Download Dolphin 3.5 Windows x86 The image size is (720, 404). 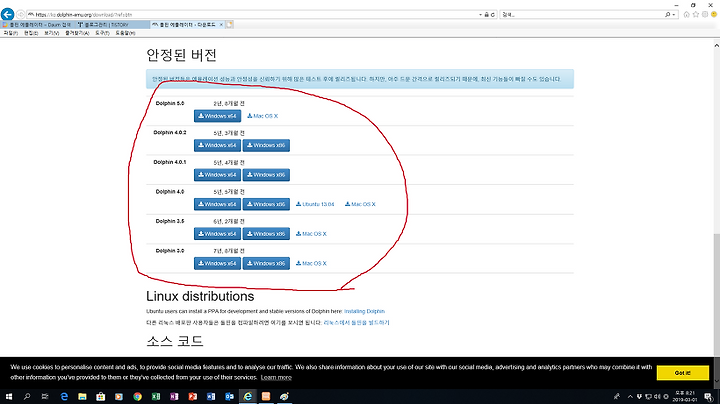266,234
